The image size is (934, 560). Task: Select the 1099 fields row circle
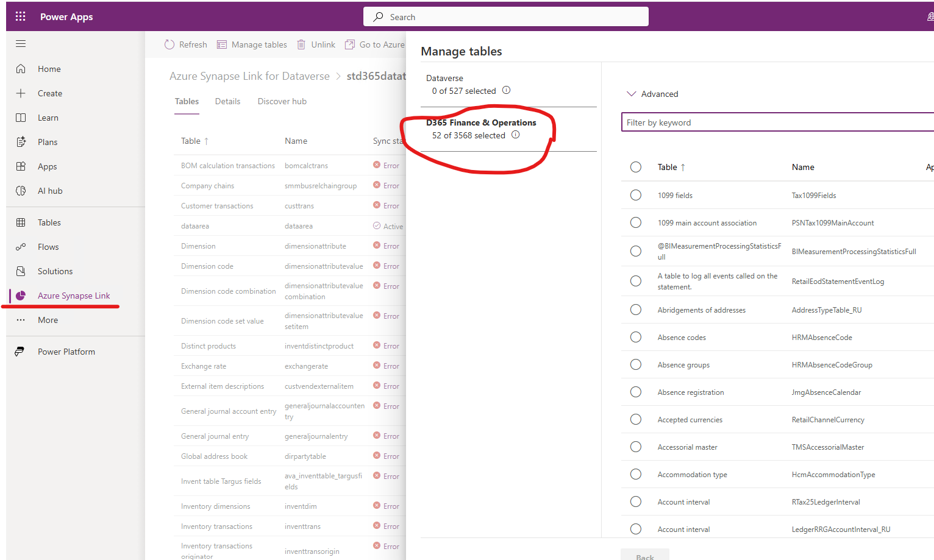pos(636,195)
